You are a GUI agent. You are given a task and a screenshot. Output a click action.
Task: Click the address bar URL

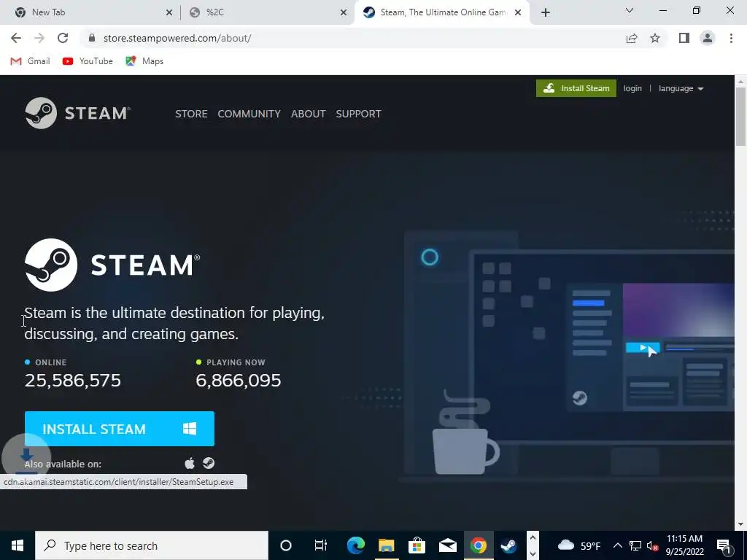[177, 38]
